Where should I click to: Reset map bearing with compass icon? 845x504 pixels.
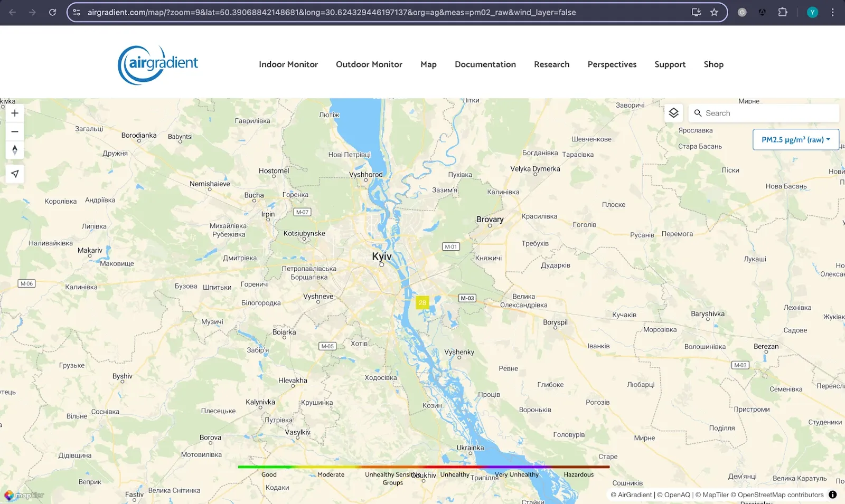(x=15, y=150)
